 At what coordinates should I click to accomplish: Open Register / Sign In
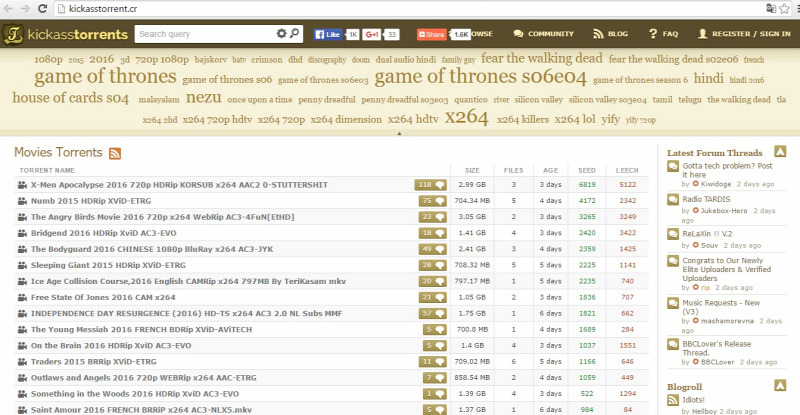click(x=744, y=34)
